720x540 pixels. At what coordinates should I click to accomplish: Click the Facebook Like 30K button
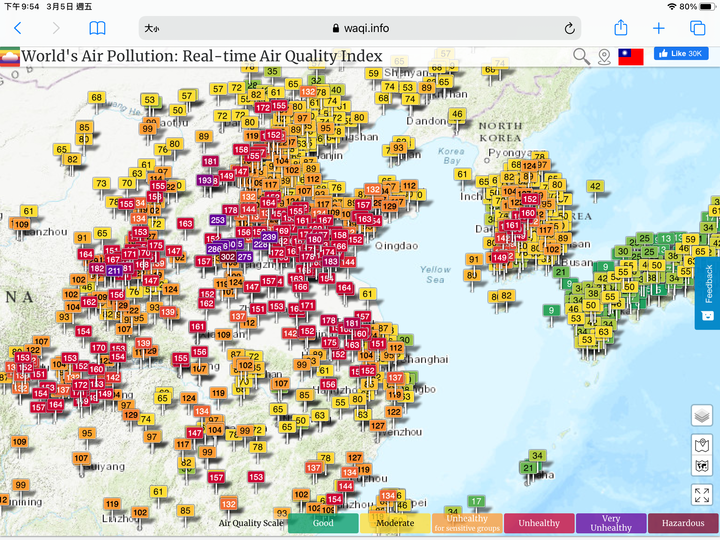(681, 54)
